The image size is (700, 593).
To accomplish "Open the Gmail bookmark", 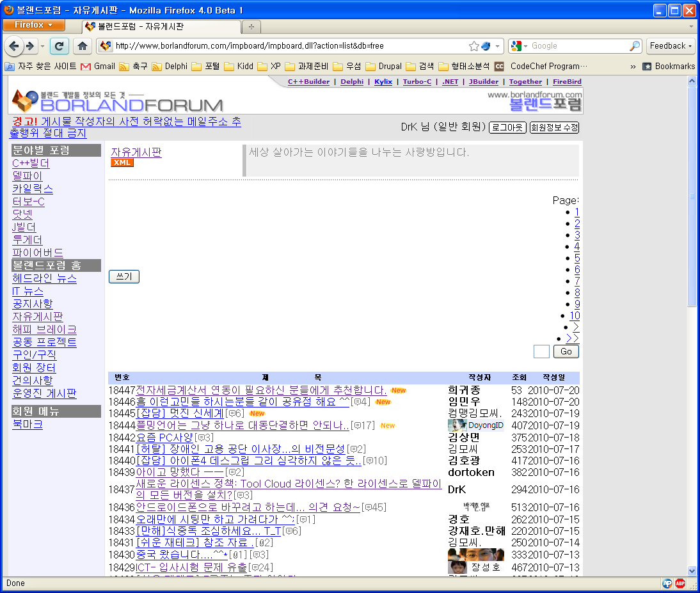I will click(x=98, y=66).
